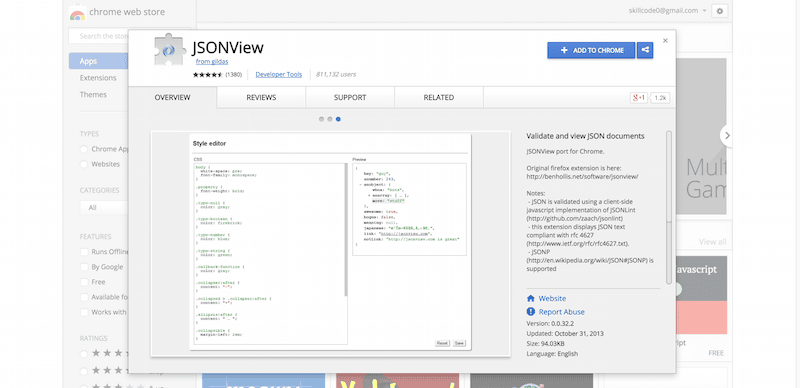Screen dimensions: 800x388
Task: Enable the Free feature checkbox
Action: click(x=84, y=282)
